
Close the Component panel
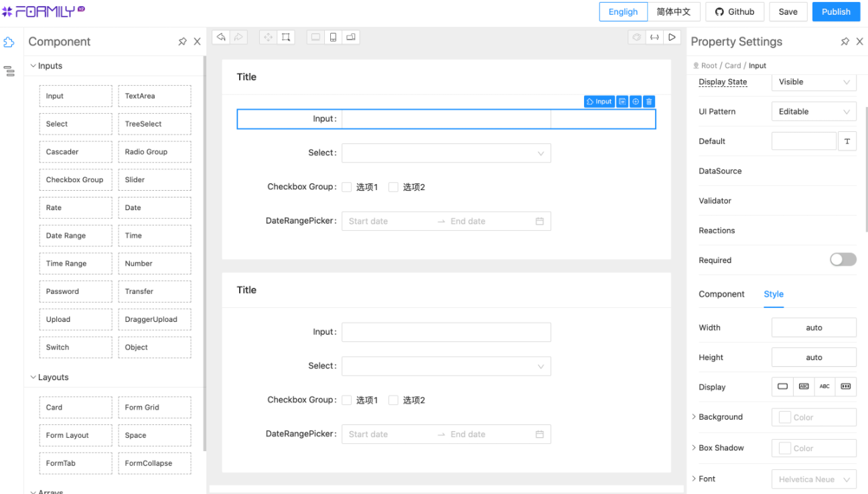click(197, 42)
